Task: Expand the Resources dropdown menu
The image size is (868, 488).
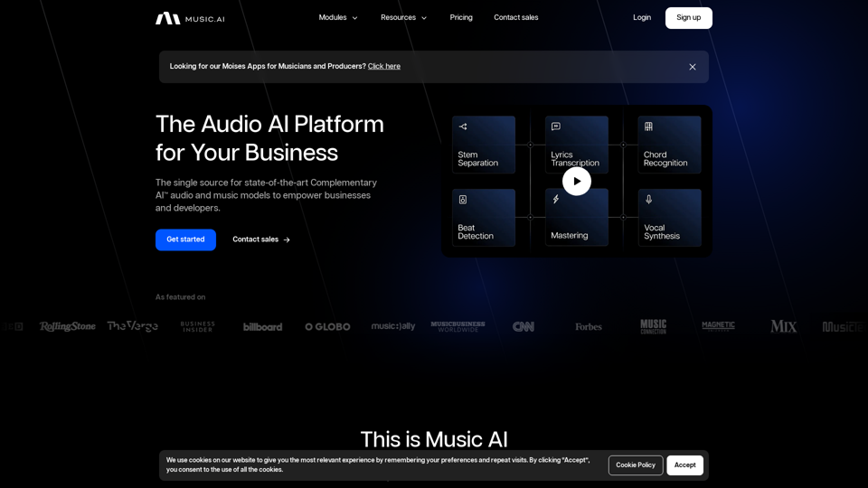Action: coord(403,18)
